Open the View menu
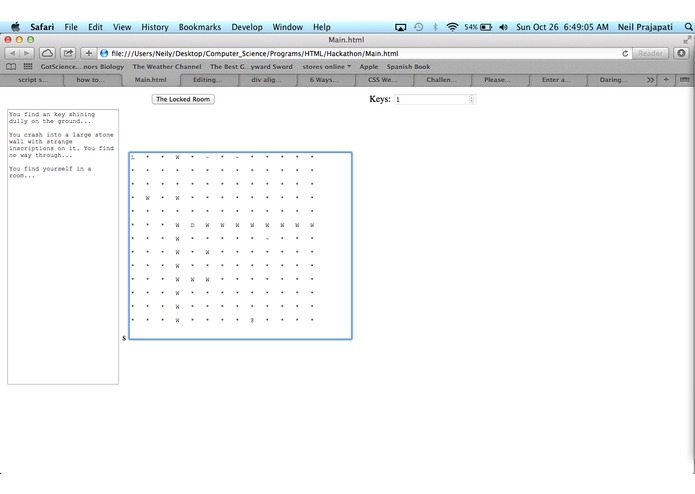 (x=122, y=27)
